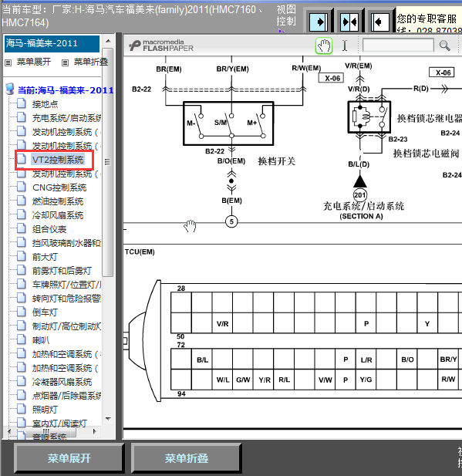This screenshot has height=476, width=462.
Task: Click the small icon beside 菜单折叠 link
Action: pos(65,62)
